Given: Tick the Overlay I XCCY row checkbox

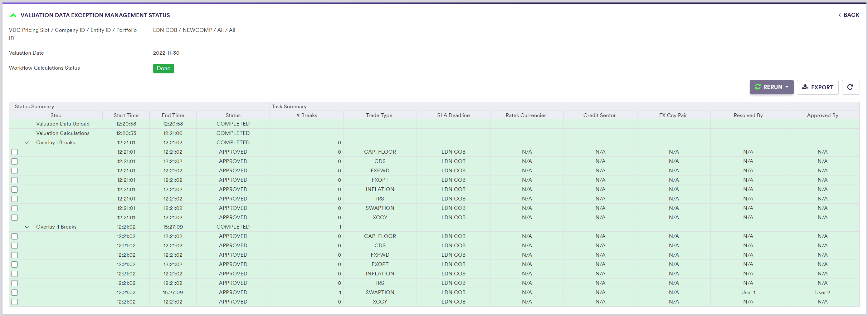Looking at the screenshot, I should 14,218.
